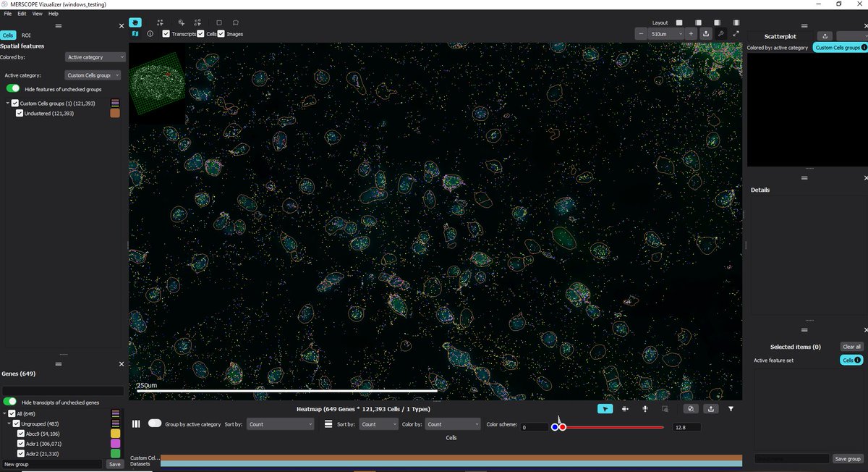Collapse the Custom Cells groups tree

8,104
